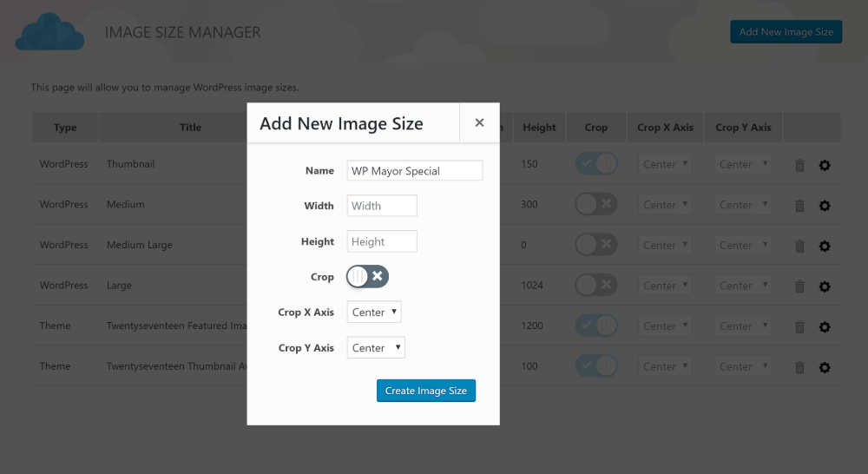This screenshot has width=868, height=474.
Task: Click Add New Image Size header button
Action: (x=786, y=31)
